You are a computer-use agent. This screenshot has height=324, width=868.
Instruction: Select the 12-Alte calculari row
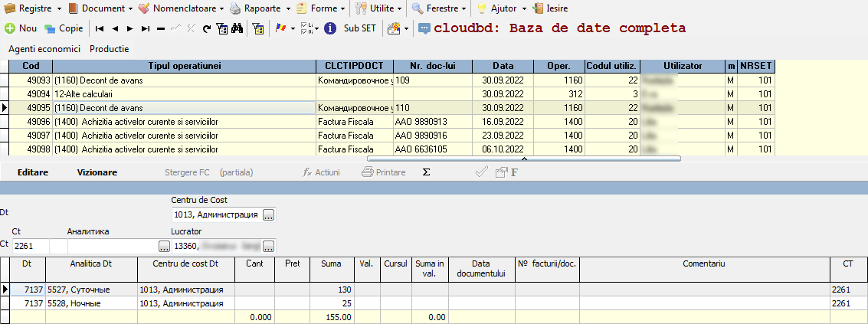185,93
